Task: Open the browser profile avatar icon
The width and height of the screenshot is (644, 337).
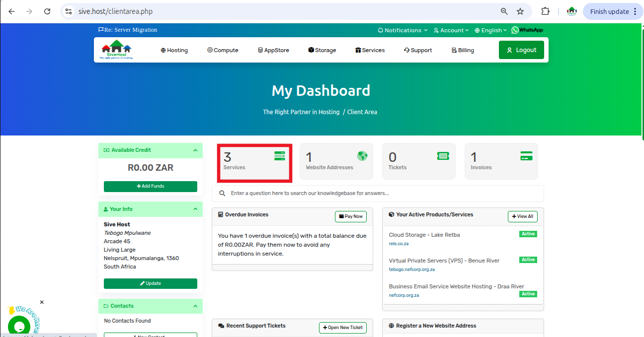Action: click(571, 11)
